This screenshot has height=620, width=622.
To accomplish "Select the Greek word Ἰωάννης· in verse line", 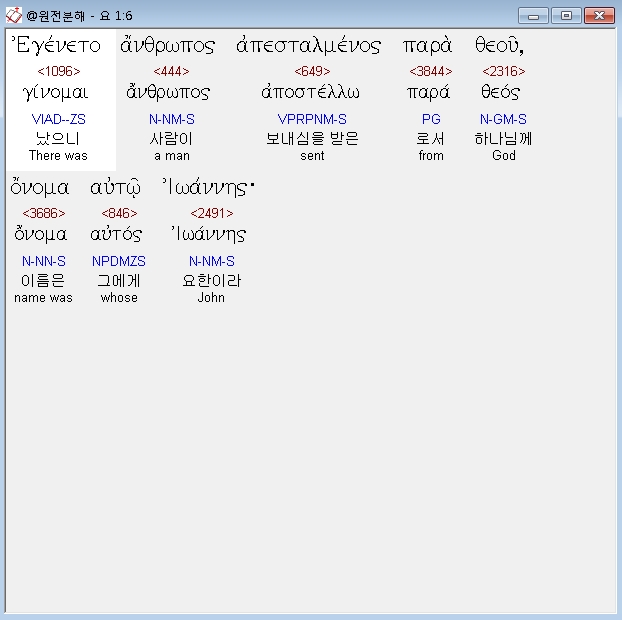I will (208, 187).
